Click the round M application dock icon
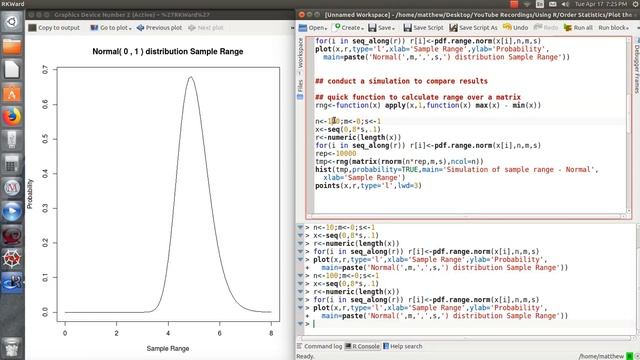 pyautogui.click(x=11, y=188)
